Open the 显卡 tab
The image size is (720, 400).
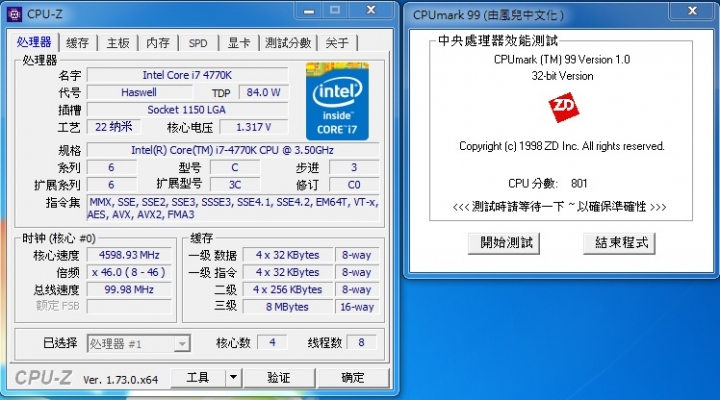click(239, 43)
